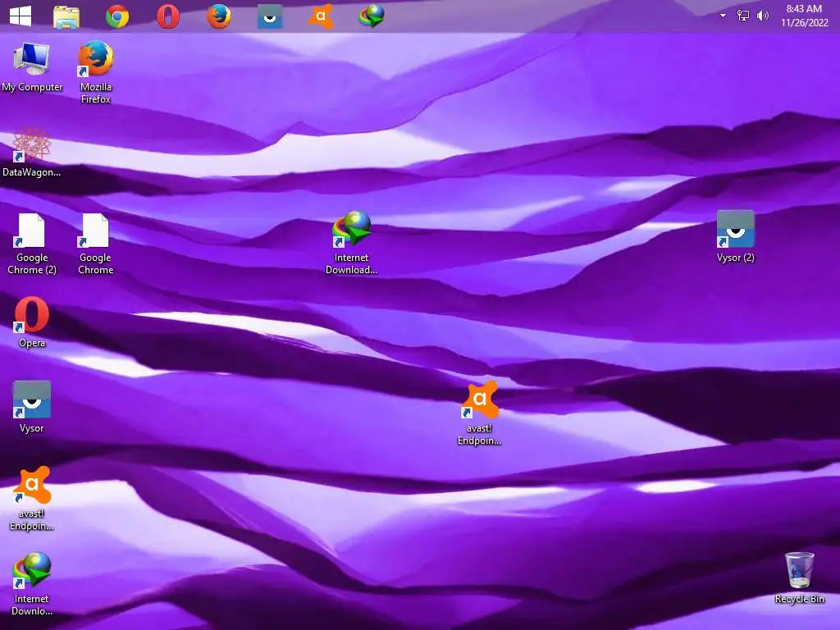Select the Google Chrome (2) shortcut
The width and height of the screenshot is (840, 630).
pyautogui.click(x=32, y=244)
